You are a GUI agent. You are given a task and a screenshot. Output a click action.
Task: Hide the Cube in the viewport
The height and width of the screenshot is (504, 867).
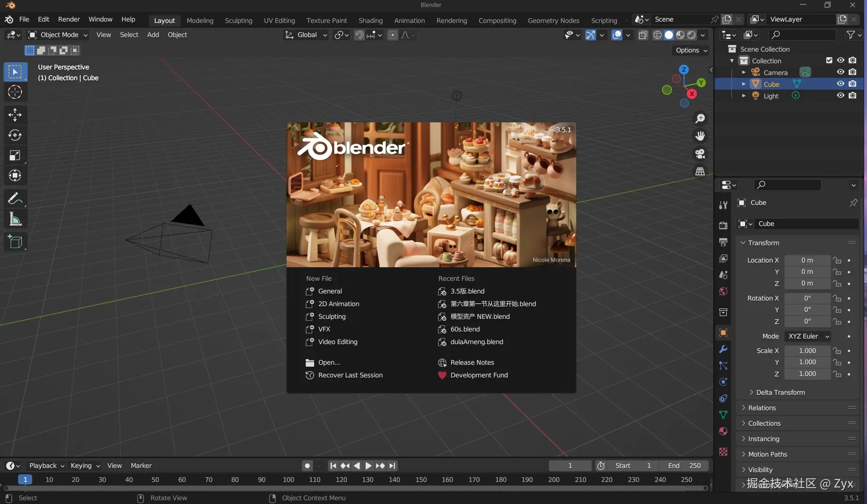coord(841,84)
